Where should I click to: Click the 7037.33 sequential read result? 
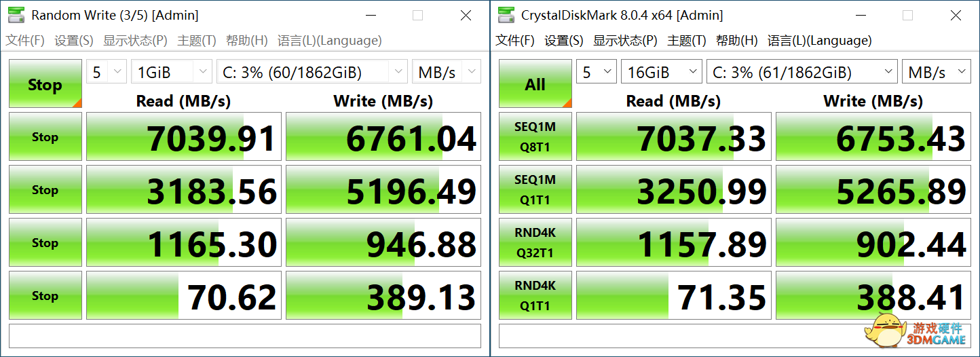673,136
